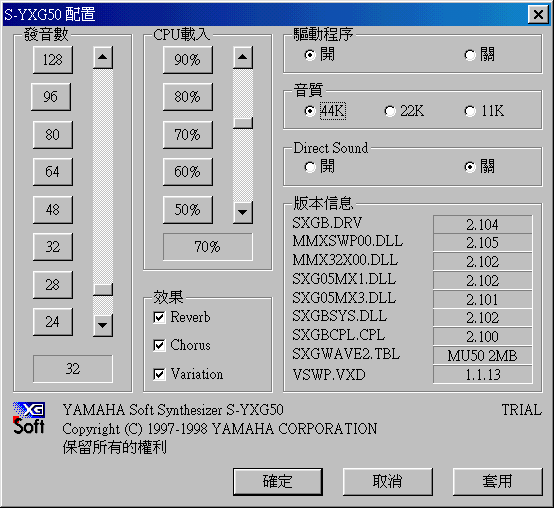554x508 pixels.
Task: Toggle the Chorus effect checkbox
Action: pos(182,345)
